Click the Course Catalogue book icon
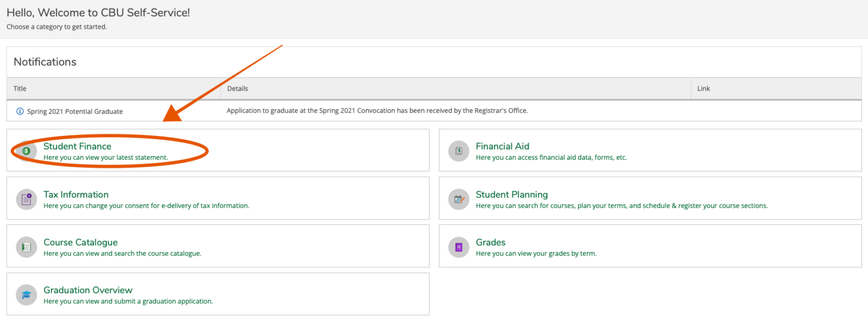Viewport: 868px width, 327px height. (27, 247)
